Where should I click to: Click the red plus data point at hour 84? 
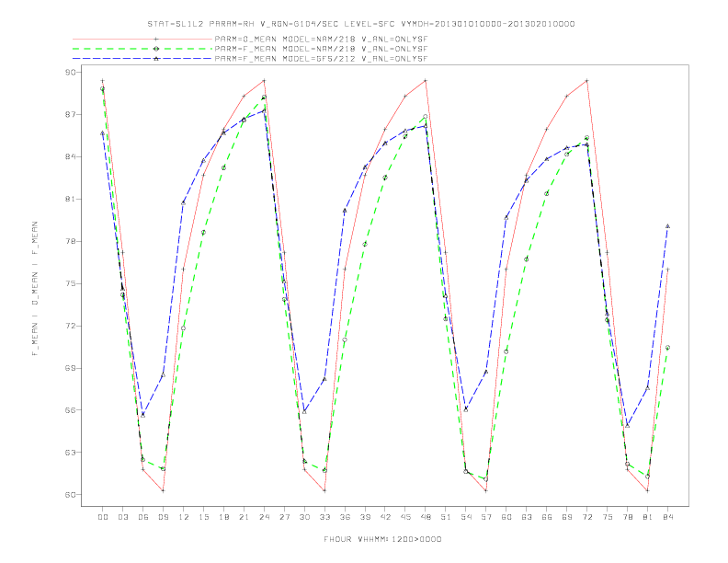(667, 270)
